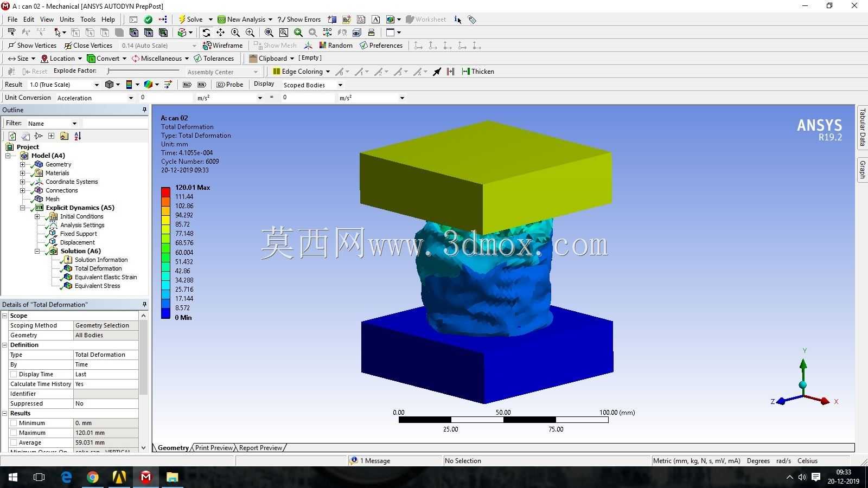868x488 pixels.
Task: Open the Windows Start menu
Action: 13,477
